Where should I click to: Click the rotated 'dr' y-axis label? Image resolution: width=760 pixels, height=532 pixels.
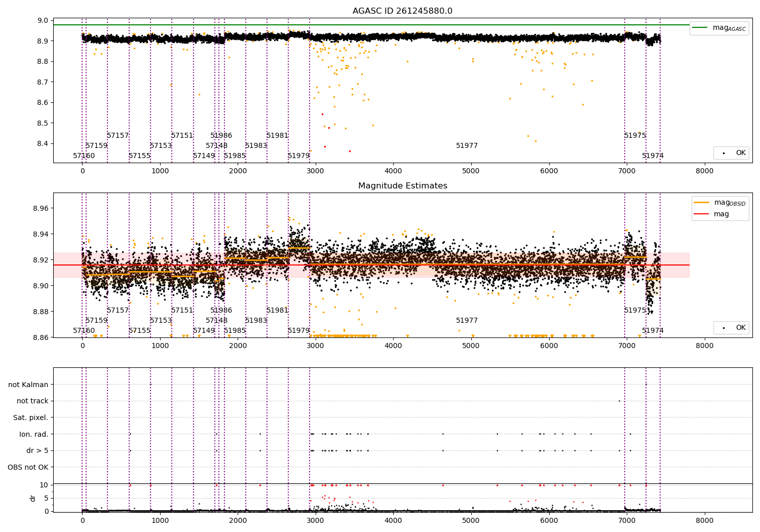(33, 498)
